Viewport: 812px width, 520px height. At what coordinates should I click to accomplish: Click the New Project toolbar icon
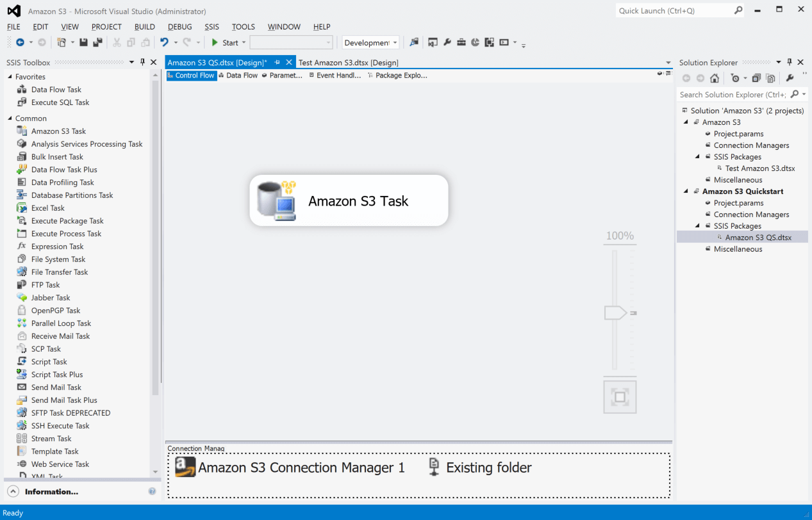pyautogui.click(x=62, y=42)
